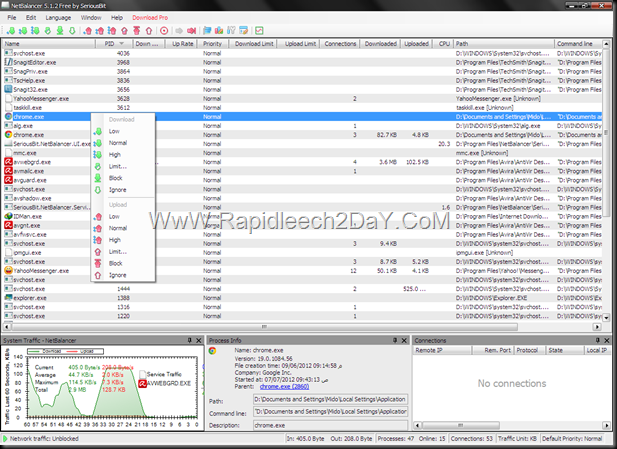
Task: Close the Process Info panel
Action: point(404,340)
